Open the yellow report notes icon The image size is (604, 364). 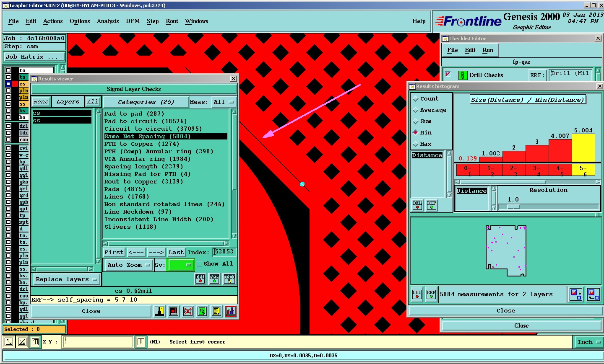216,311
